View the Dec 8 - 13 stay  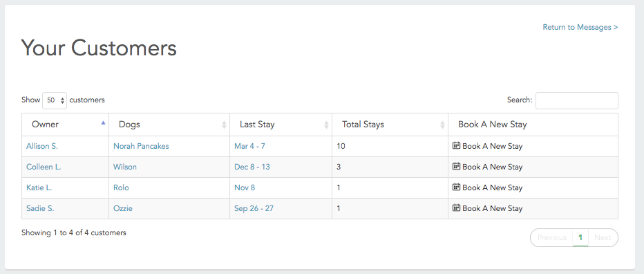[252, 167]
